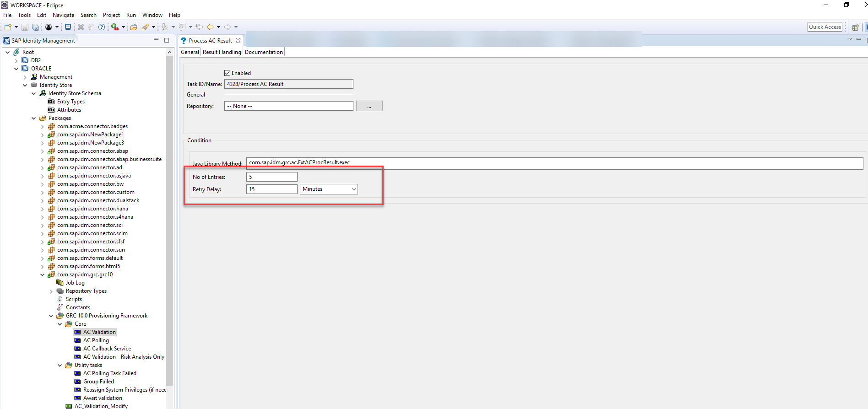The image size is (868, 409).
Task: Click the yellow Back arrow icon
Action: pyautogui.click(x=210, y=27)
